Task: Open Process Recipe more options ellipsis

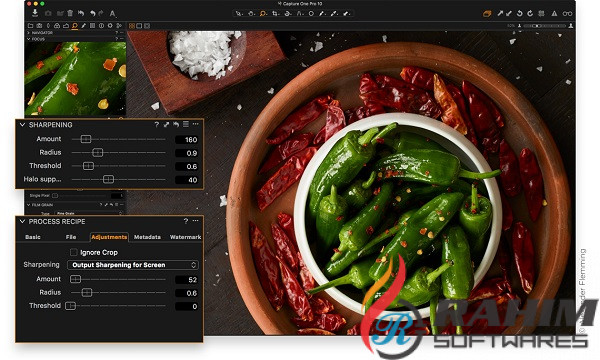Action: click(x=196, y=221)
